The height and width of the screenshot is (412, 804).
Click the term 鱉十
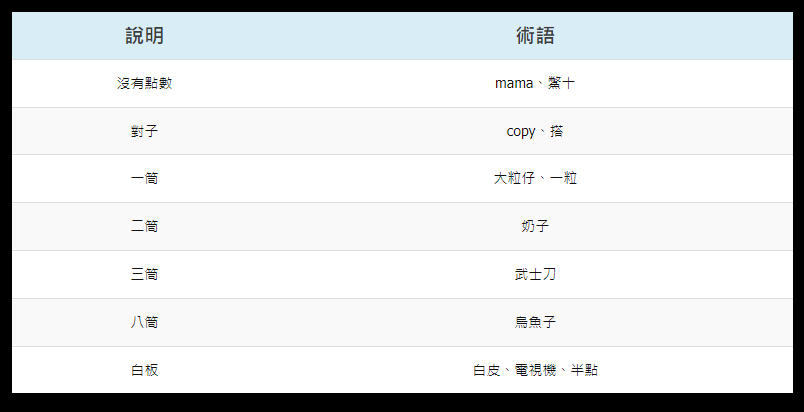[561, 83]
